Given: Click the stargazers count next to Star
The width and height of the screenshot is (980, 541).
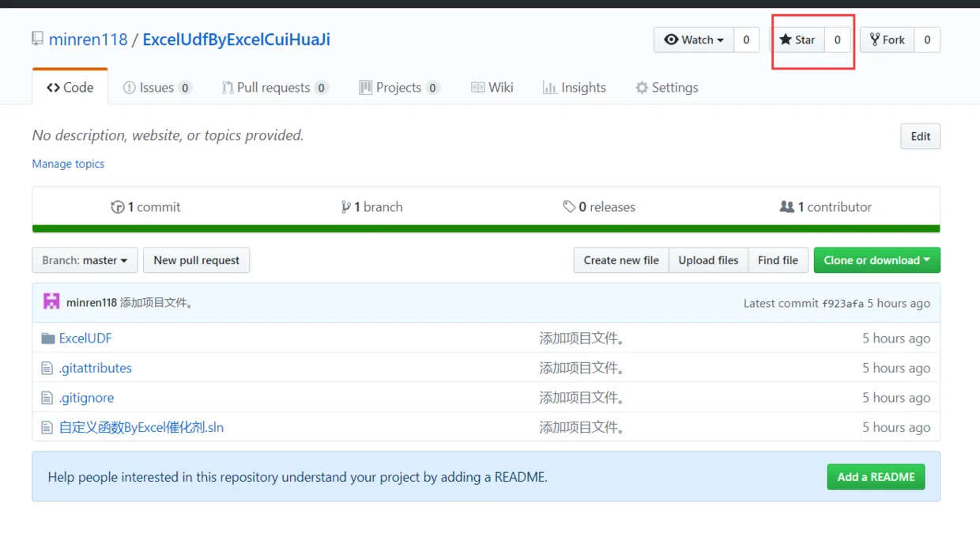Looking at the screenshot, I should tap(838, 40).
